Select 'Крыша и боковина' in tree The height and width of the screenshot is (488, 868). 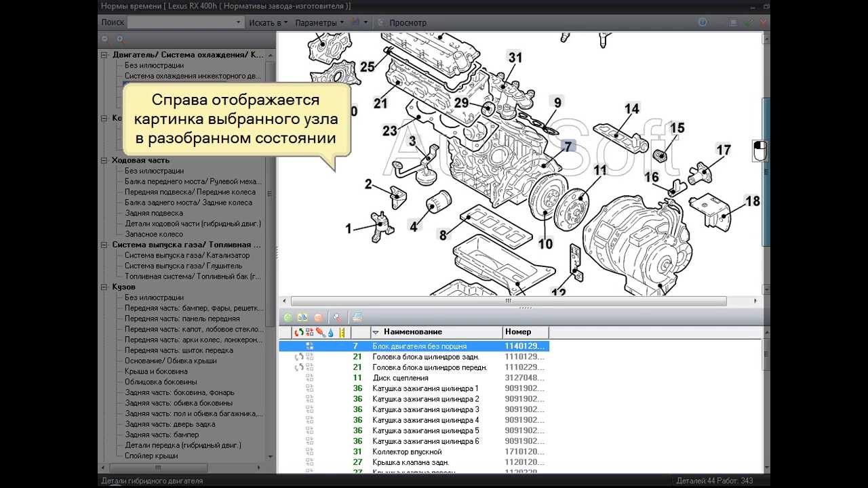[x=156, y=371]
